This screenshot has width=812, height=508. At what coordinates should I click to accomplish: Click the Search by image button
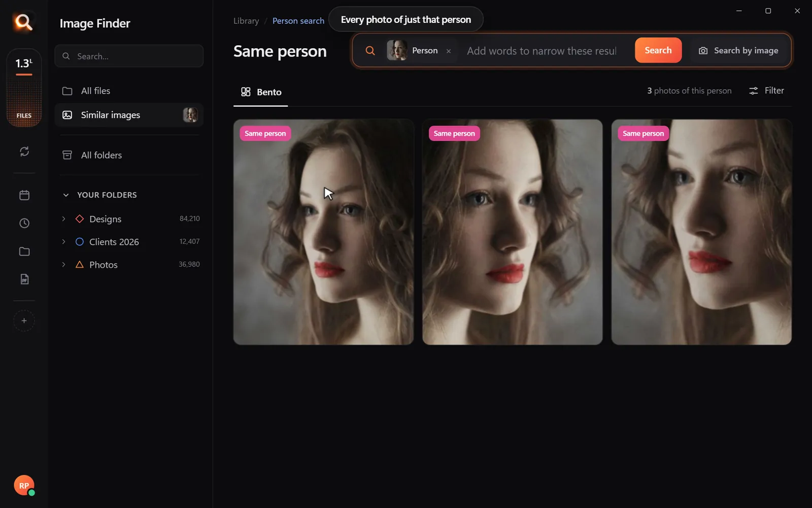coord(738,50)
